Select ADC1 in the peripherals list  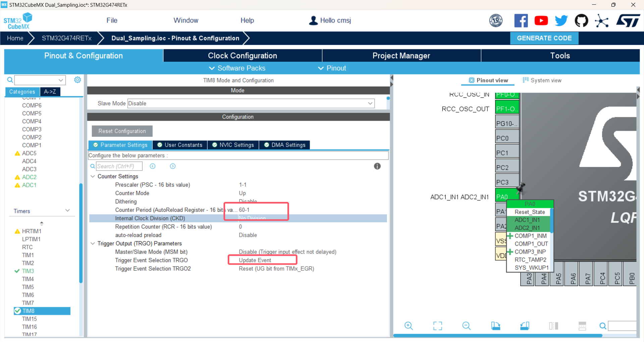point(29,185)
